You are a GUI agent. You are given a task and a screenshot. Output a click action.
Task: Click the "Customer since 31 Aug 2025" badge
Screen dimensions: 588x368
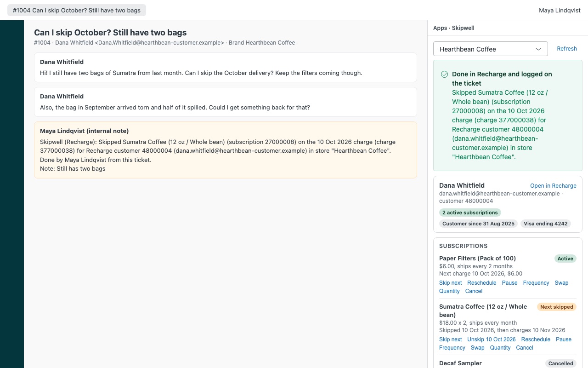(478, 224)
